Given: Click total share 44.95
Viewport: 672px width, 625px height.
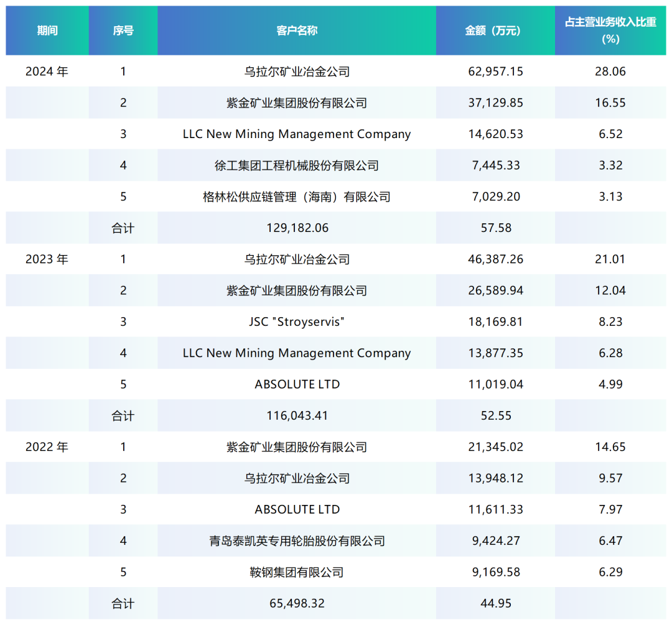Looking at the screenshot, I should (496, 603).
